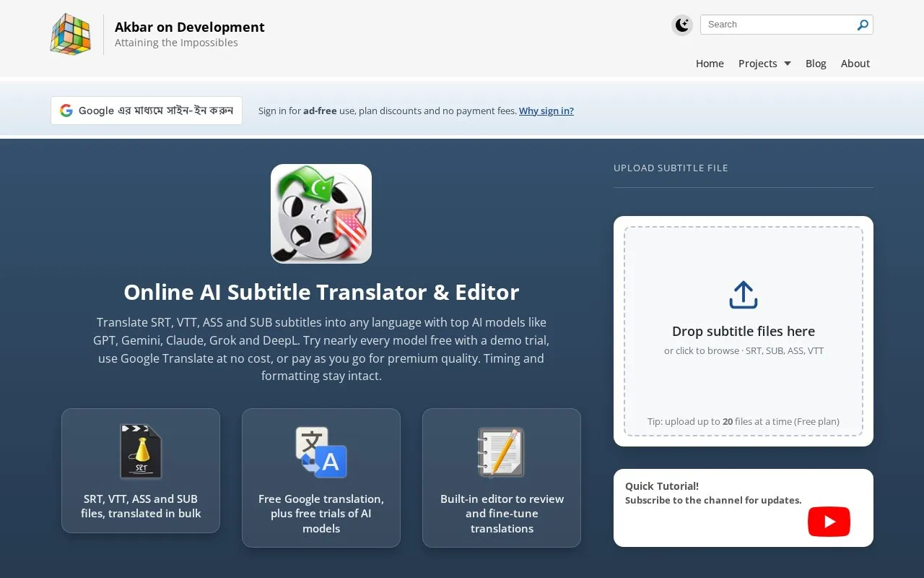Open the Home menu item
Screen dimensions: 924x578
(710, 64)
